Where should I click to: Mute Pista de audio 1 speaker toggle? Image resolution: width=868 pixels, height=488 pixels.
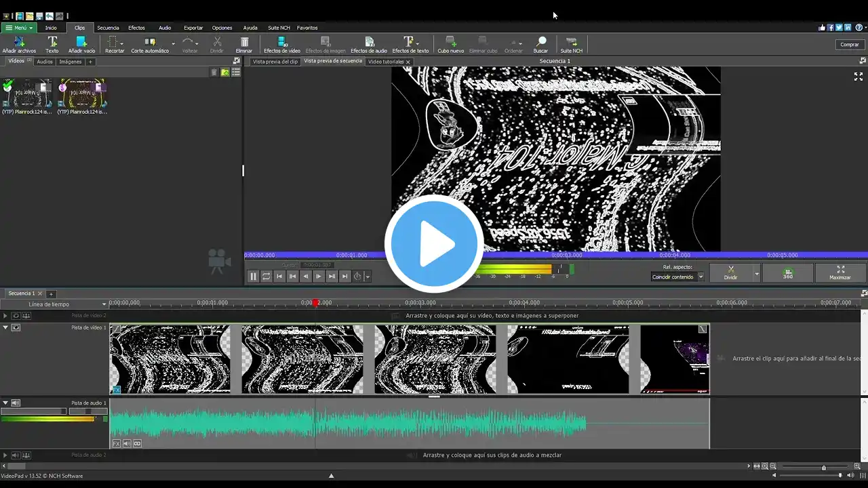click(16, 403)
